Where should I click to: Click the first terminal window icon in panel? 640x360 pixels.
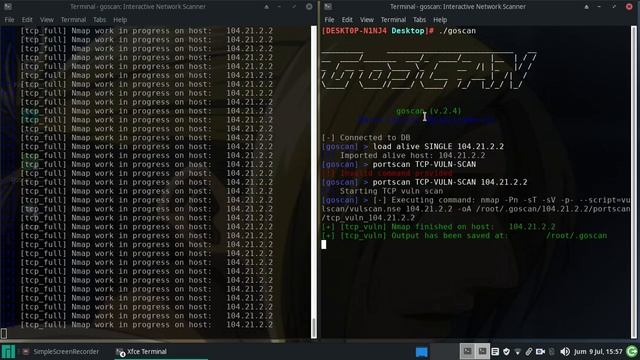coord(467,351)
